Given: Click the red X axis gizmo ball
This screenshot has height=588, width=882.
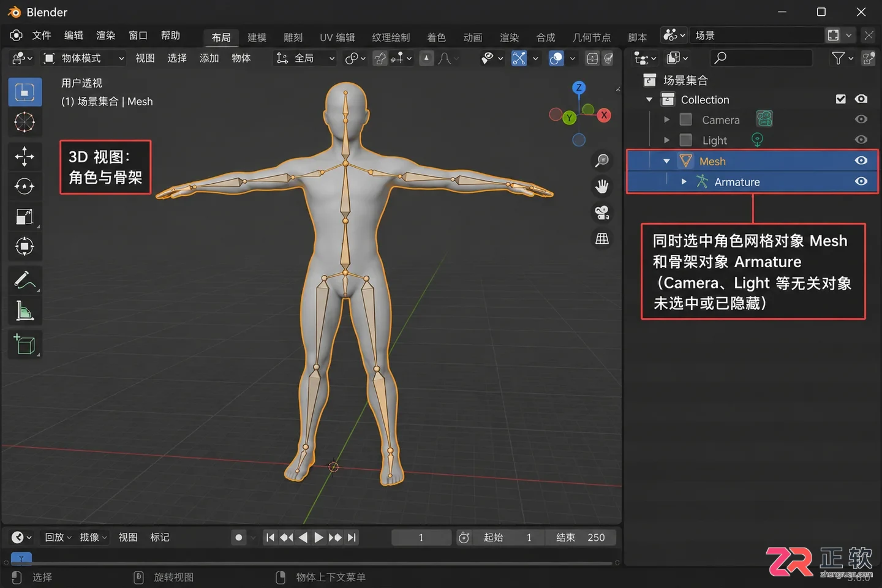Looking at the screenshot, I should (604, 115).
